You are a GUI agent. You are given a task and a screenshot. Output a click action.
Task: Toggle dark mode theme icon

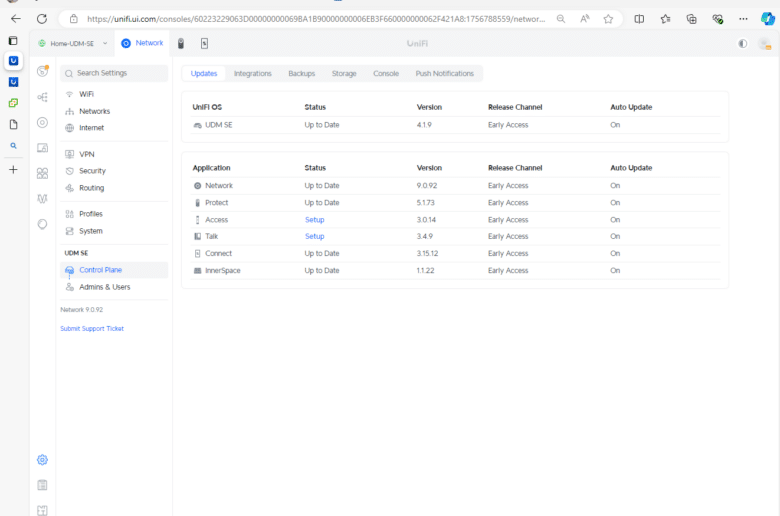(743, 44)
